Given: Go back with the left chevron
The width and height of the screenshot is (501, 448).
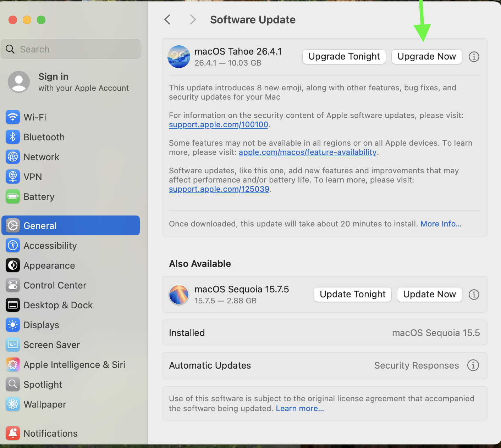Looking at the screenshot, I should coord(167,19).
